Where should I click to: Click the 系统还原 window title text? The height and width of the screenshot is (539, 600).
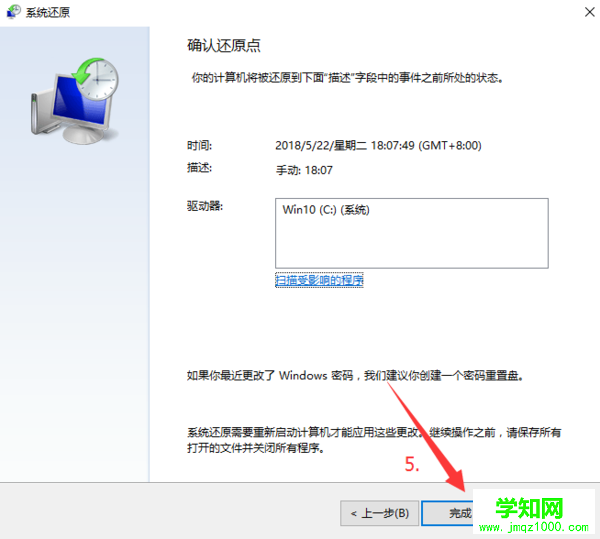pos(48,12)
